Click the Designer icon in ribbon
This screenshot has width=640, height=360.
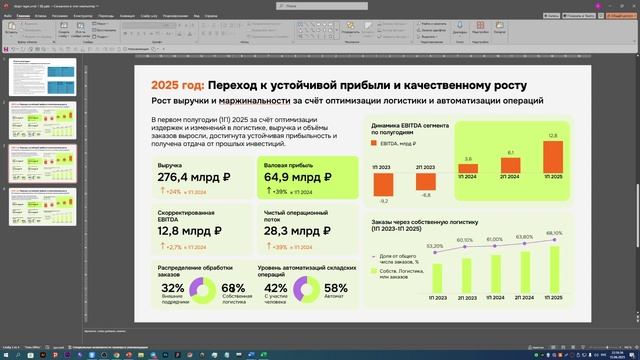click(500, 26)
